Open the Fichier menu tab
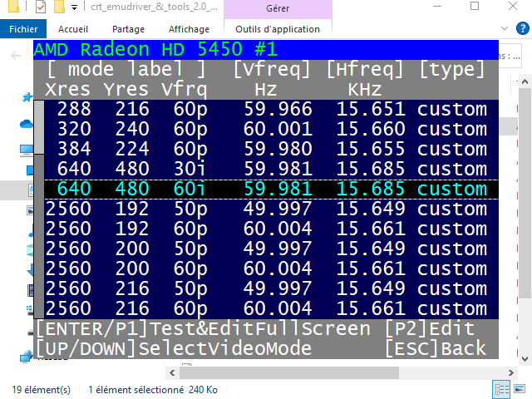532x399 pixels. coord(23,29)
